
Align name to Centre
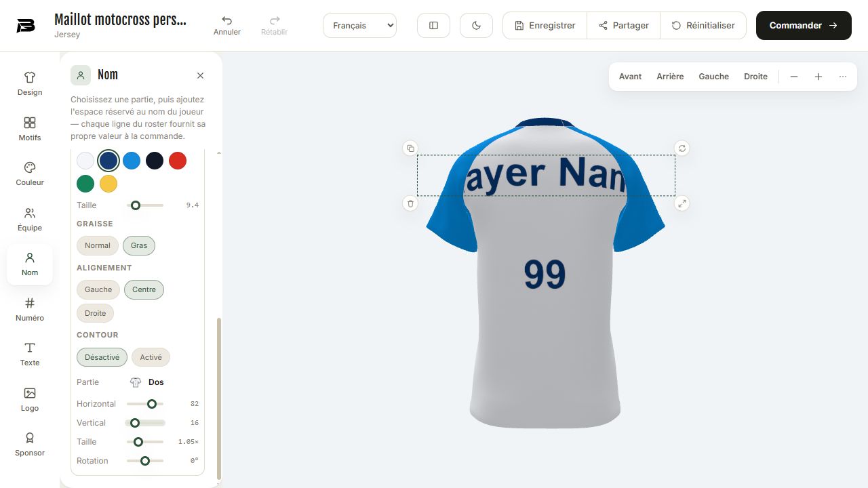(144, 289)
